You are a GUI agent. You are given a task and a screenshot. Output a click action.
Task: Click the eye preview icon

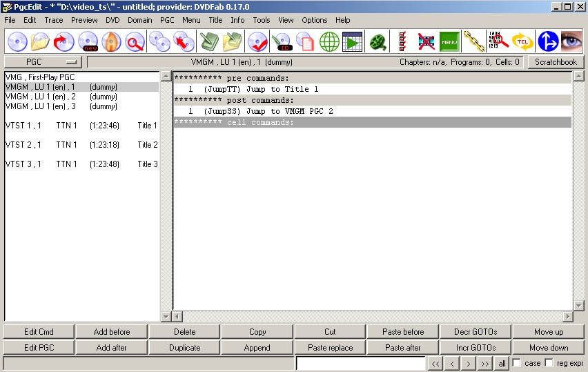[571, 41]
